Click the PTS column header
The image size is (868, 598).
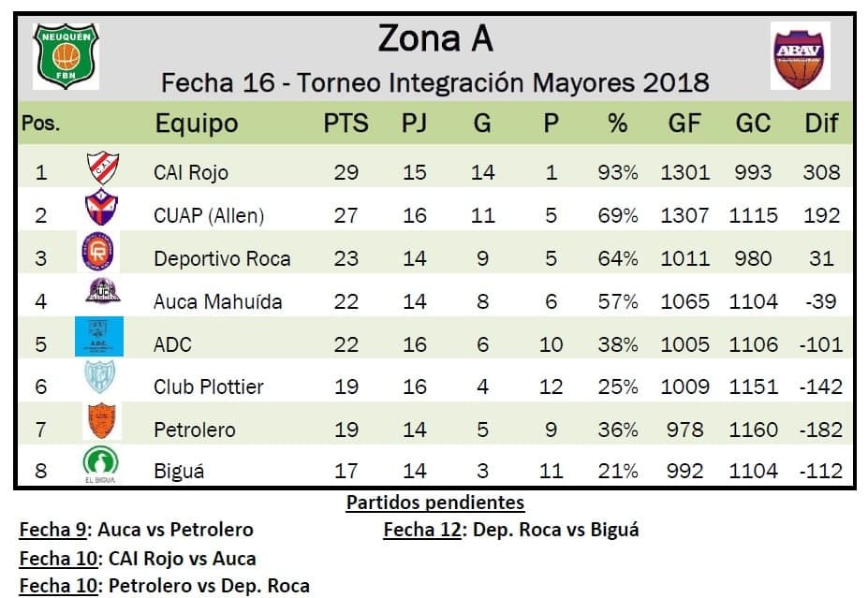pos(346,124)
